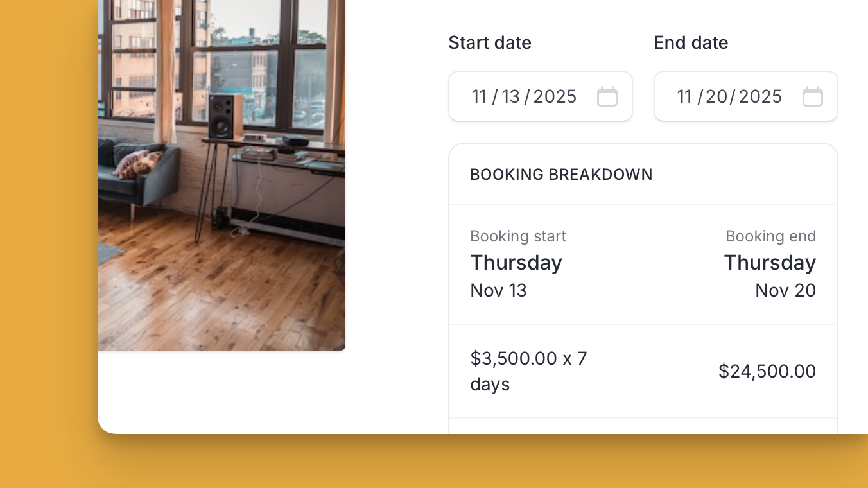Select year "2025" in End date field

pos(760,96)
